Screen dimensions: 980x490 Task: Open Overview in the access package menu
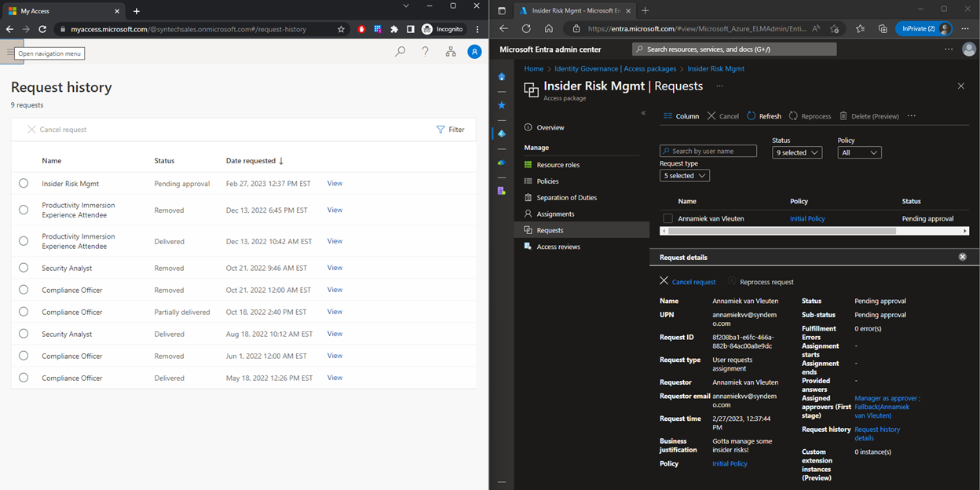point(550,127)
